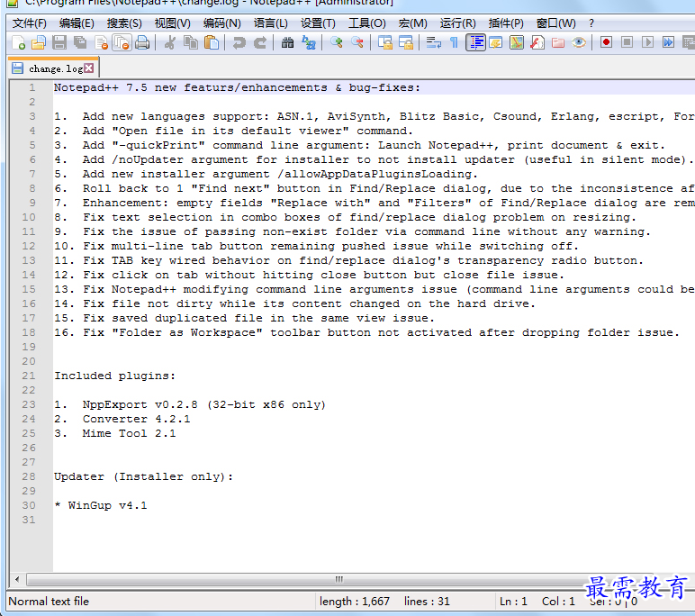Click the 'Updater (Installer only):' line
This screenshot has width=695, height=616.
point(144,476)
